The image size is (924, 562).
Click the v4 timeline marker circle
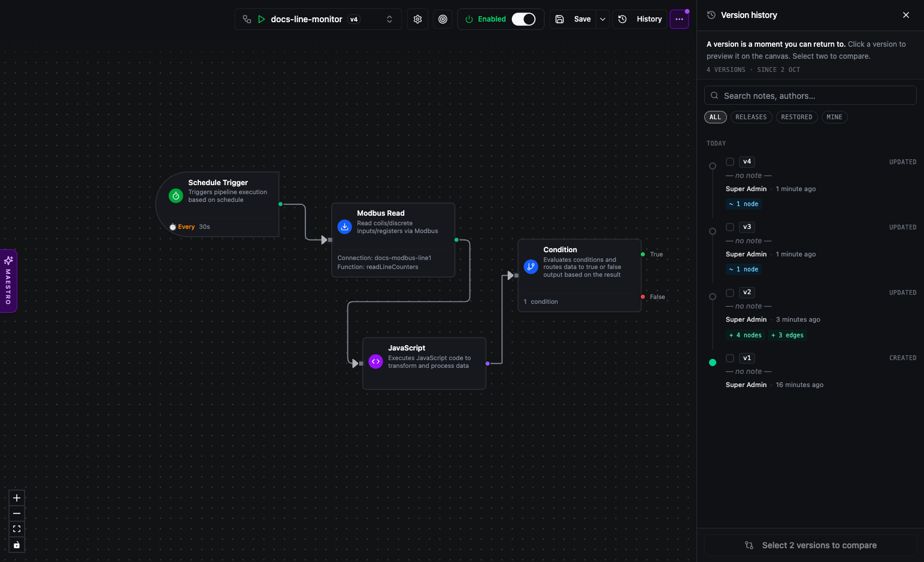pos(713,166)
